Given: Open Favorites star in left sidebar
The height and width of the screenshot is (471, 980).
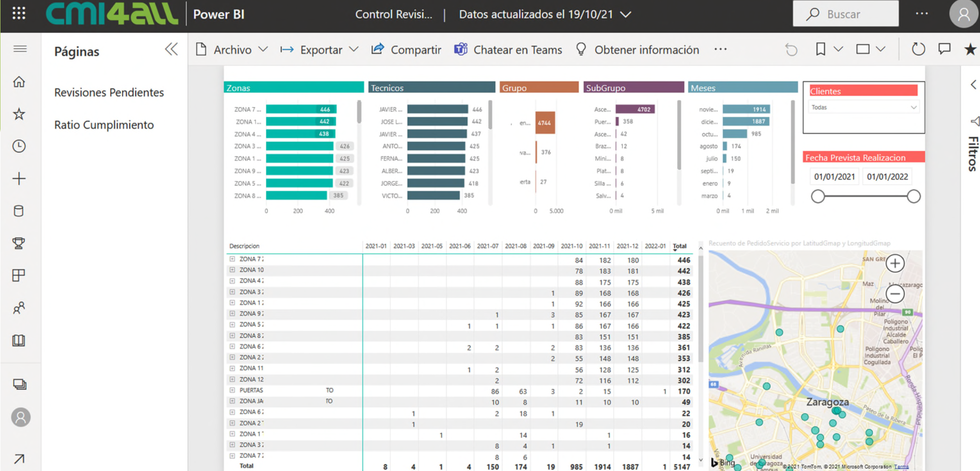Looking at the screenshot, I should pos(19,114).
